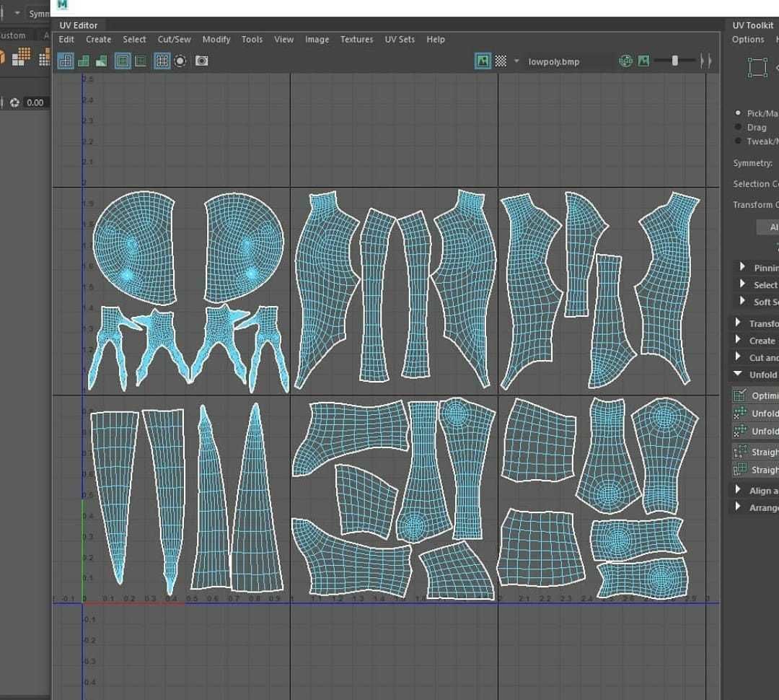The image size is (779, 700).
Task: Select the Pick/Marquee radio option
Action: 739,113
